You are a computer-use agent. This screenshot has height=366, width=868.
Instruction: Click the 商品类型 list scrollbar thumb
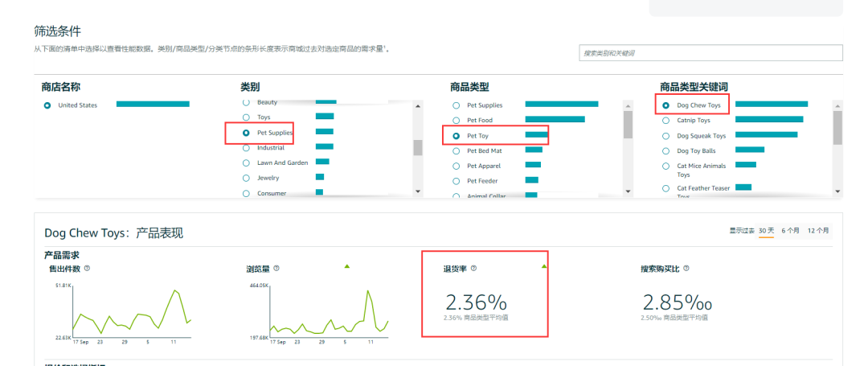(628, 123)
